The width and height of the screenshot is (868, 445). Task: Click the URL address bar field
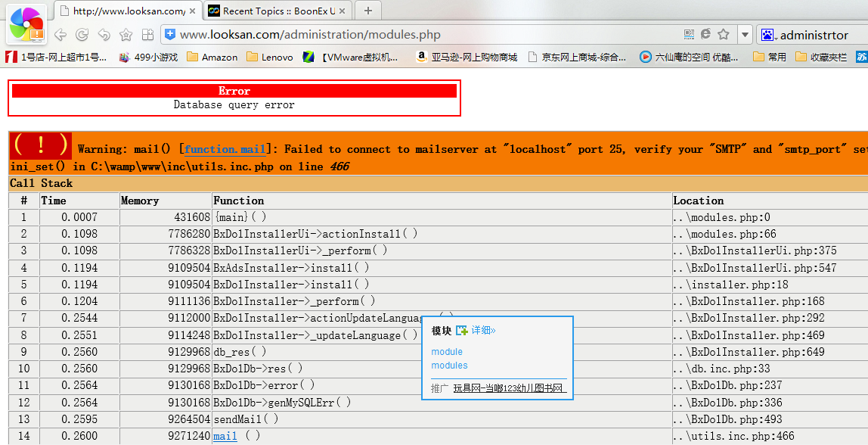point(423,35)
